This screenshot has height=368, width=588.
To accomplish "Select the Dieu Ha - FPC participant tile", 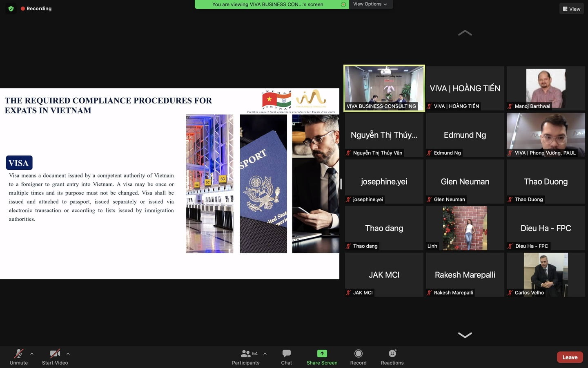I will coord(546,228).
